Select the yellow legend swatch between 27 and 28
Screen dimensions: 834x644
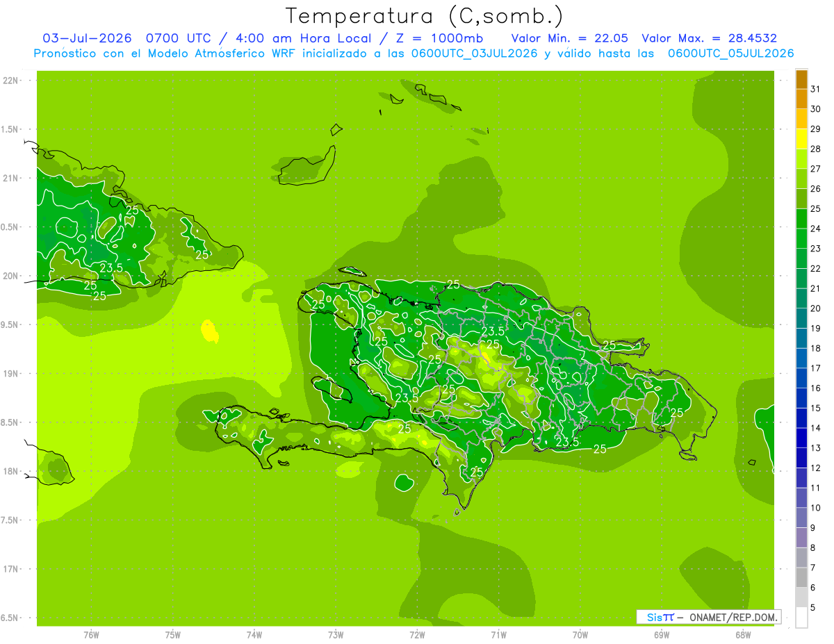(x=801, y=159)
